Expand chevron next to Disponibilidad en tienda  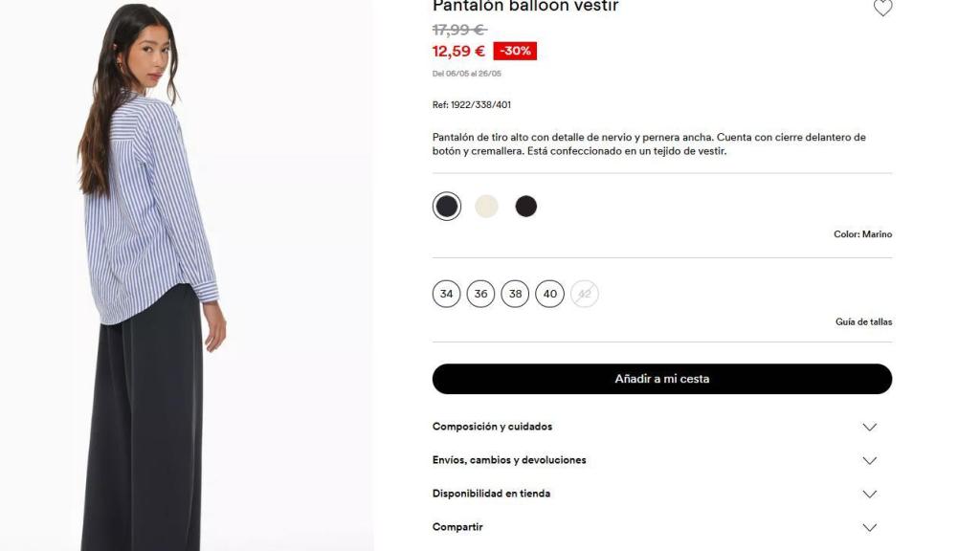(869, 495)
